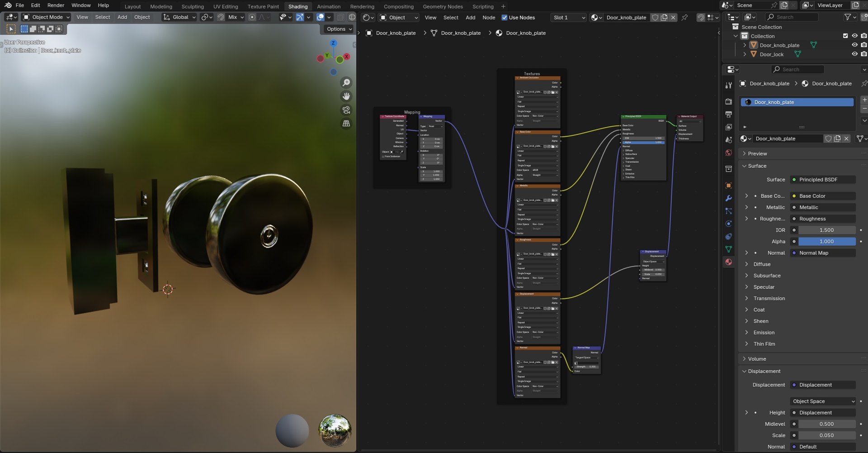The height and width of the screenshot is (453, 868).
Task: Hide Door_lock in the outliner viewport
Action: (x=854, y=54)
